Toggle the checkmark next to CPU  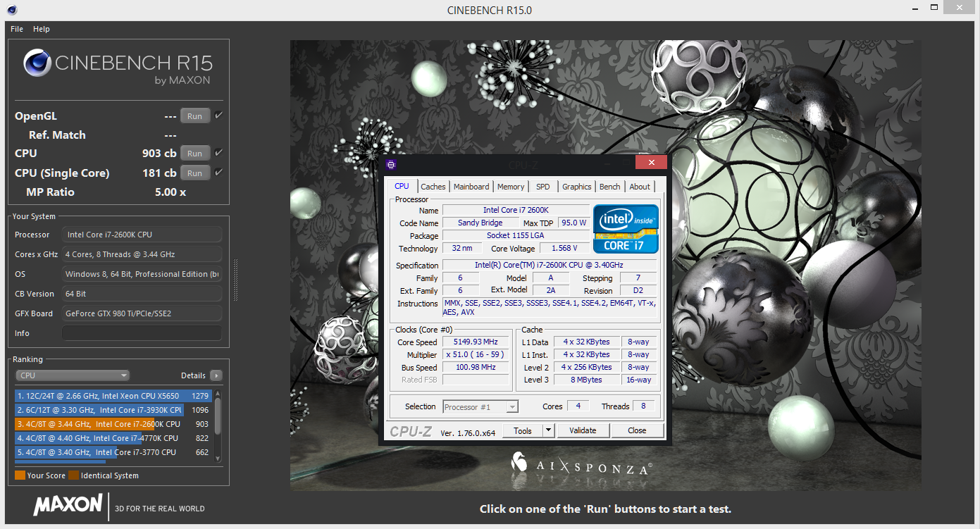[x=217, y=152]
